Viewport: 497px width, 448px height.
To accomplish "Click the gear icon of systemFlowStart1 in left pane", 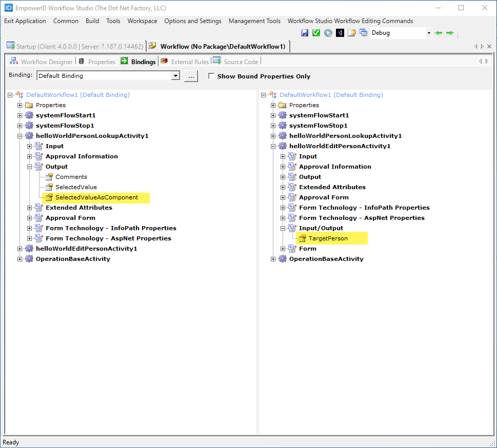I will (29, 115).
